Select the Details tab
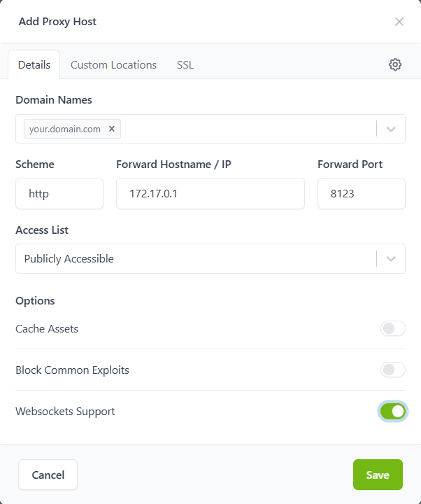The height and width of the screenshot is (504, 421). [34, 65]
